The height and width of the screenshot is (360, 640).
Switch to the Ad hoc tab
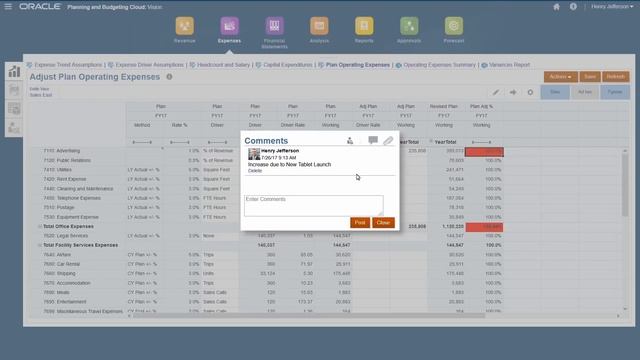[584, 92]
